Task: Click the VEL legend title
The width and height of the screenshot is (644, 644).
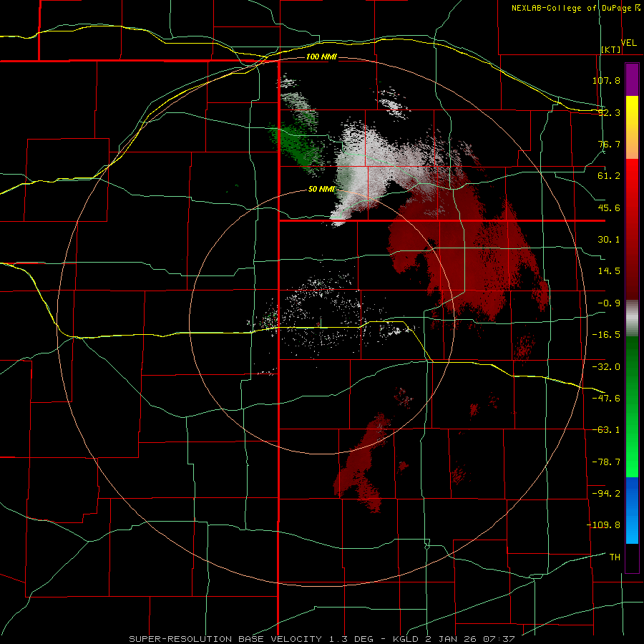Action: click(x=629, y=43)
